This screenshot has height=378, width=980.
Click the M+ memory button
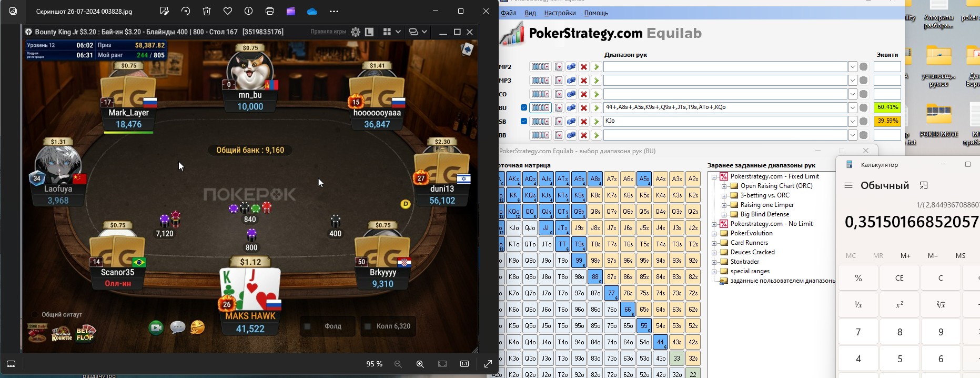pos(906,255)
